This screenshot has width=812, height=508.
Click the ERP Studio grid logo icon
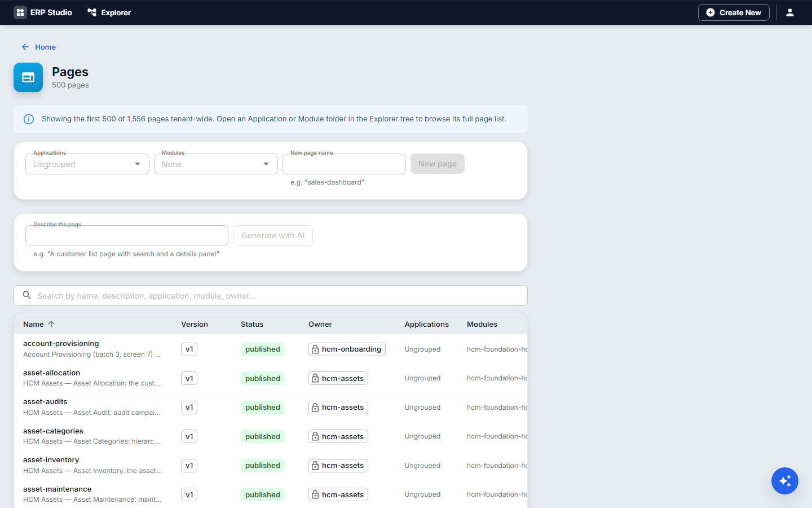tap(20, 12)
